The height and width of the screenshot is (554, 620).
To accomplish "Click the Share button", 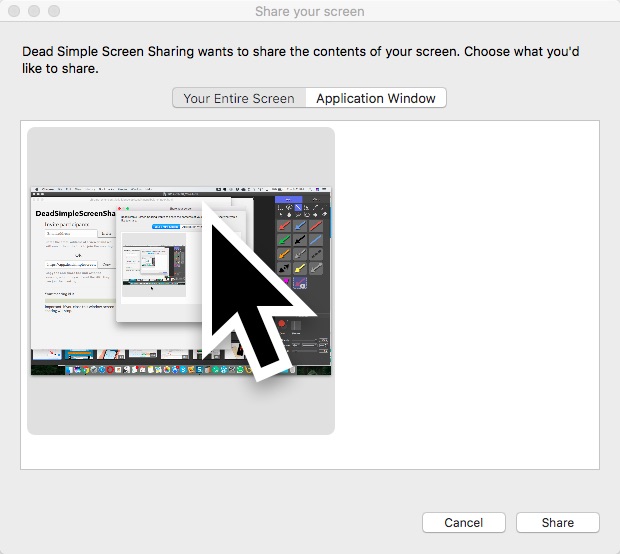I will pyautogui.click(x=558, y=522).
